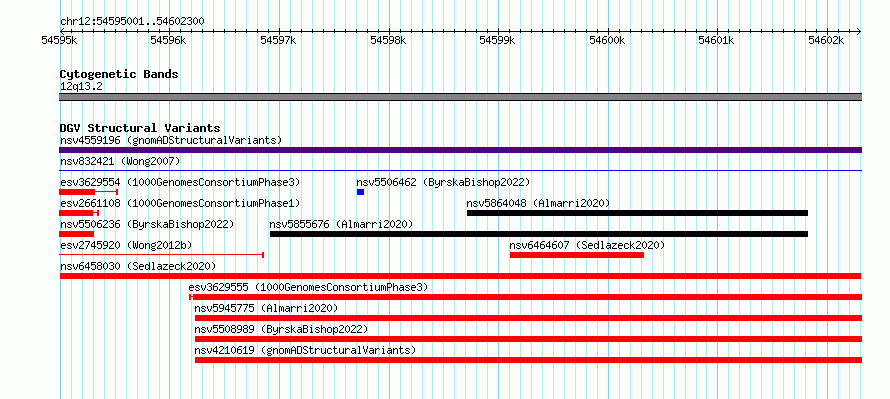Click the 54598k ruler label
Screen dimensions: 890x399
tap(389, 40)
